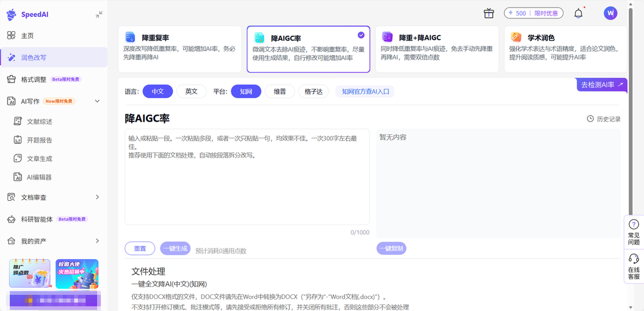Select the 学术润色 mode card
The height and width of the screenshot is (311, 644).
click(x=566, y=49)
